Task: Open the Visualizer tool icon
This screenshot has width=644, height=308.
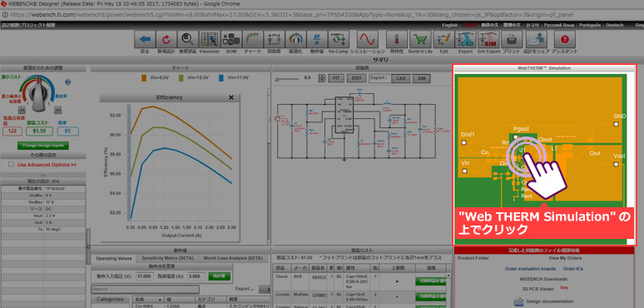Action: click(210, 39)
